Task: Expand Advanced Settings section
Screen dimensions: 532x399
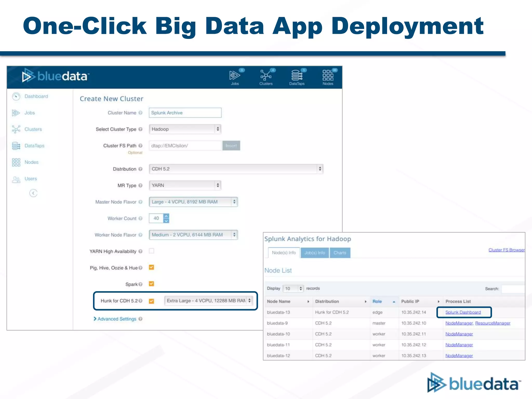Action: 115,319
